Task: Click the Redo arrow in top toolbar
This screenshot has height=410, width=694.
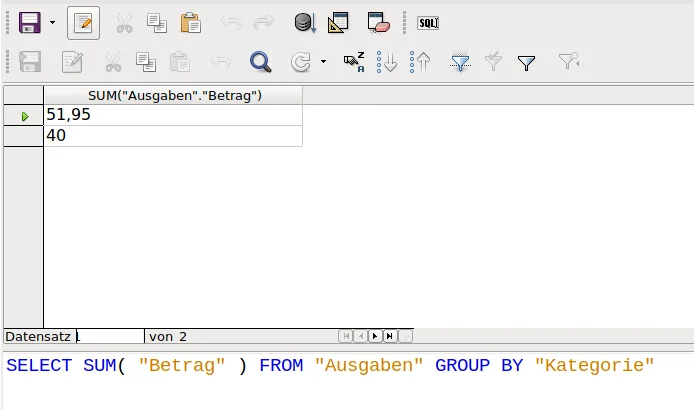Action: [263, 22]
